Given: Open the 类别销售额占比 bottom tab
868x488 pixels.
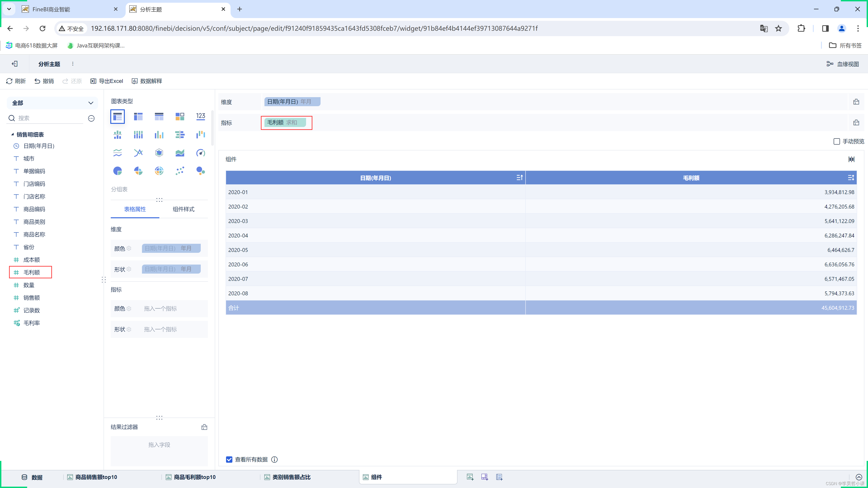Looking at the screenshot, I should pyautogui.click(x=288, y=477).
